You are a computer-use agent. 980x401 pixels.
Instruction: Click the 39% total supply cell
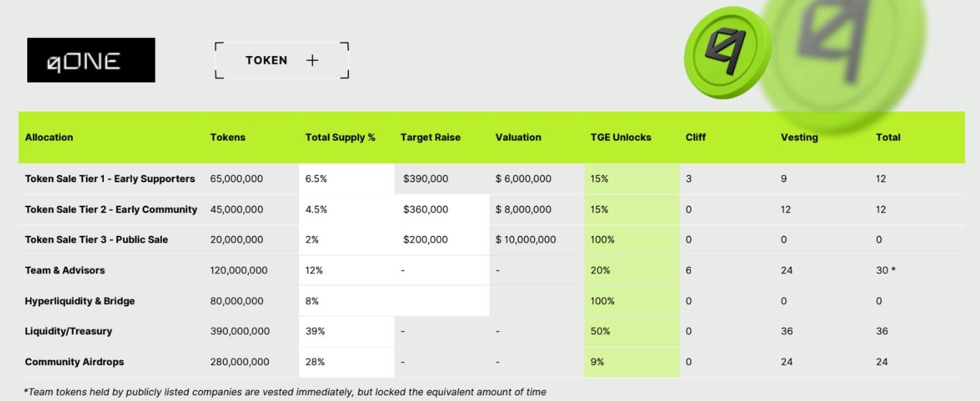(x=315, y=331)
